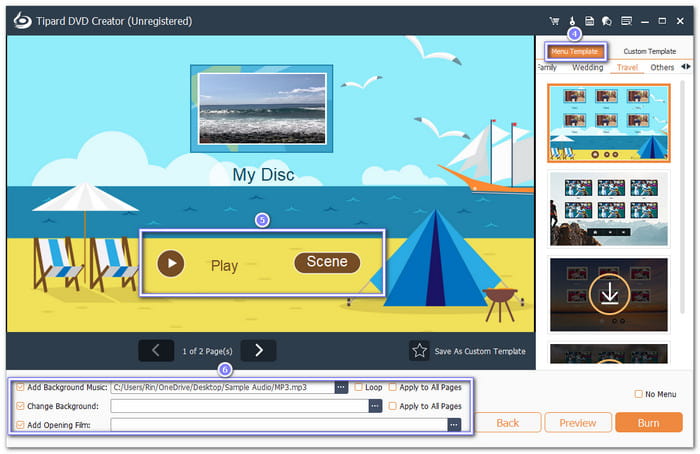Click the My Disc title text
700x454 pixels.
(263, 175)
